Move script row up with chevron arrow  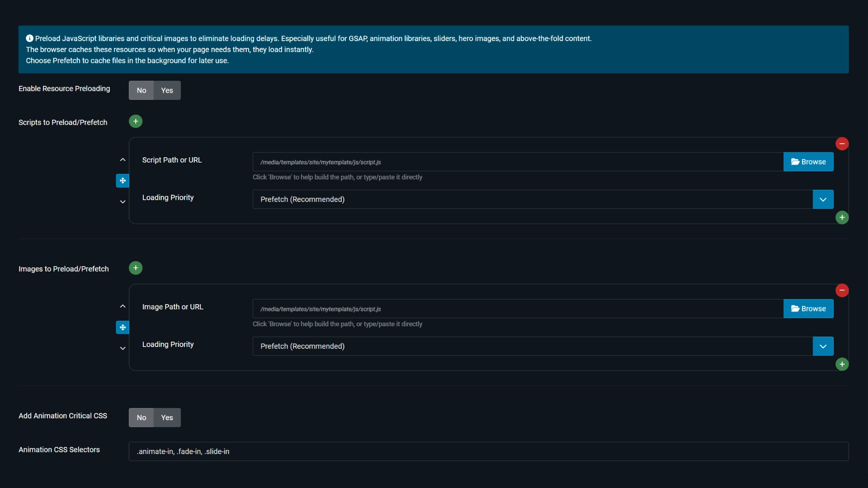click(123, 160)
